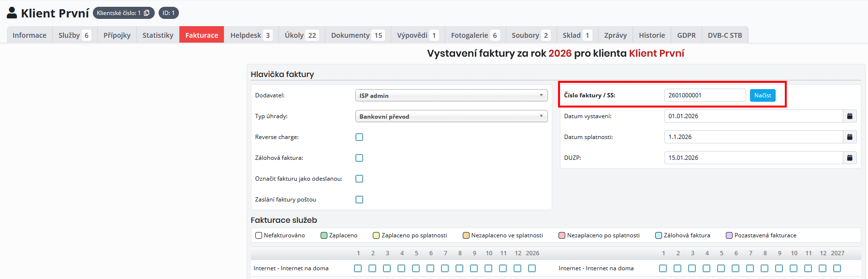This screenshot has width=868, height=279.
Task: Check Označit fakturu jako odeslanou
Action: tap(359, 179)
